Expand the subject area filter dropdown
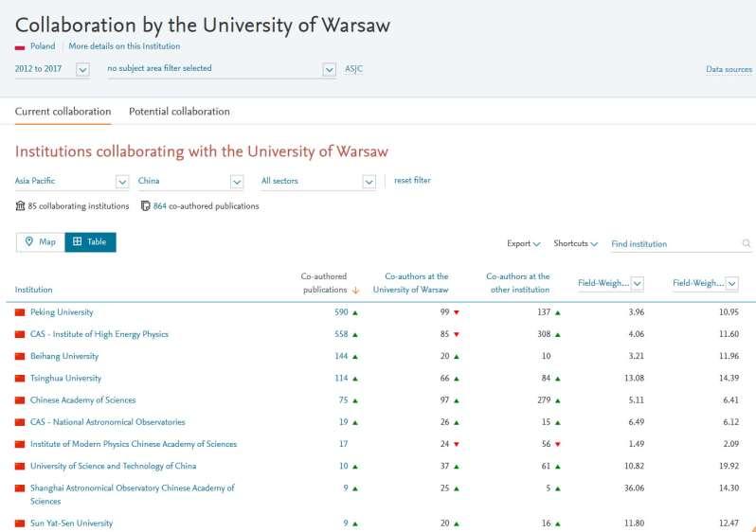This screenshot has width=756, height=532. 329,69
